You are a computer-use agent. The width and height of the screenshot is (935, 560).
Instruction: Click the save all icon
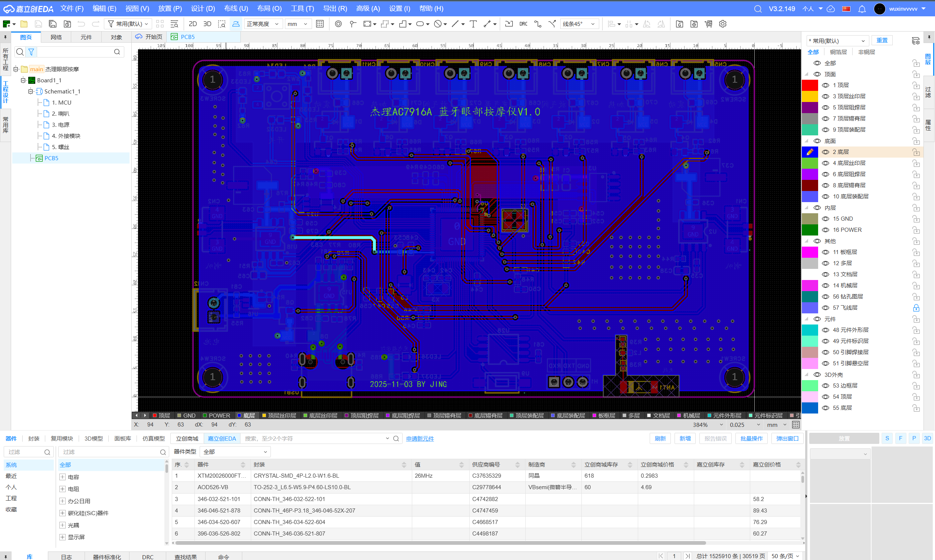pos(53,24)
